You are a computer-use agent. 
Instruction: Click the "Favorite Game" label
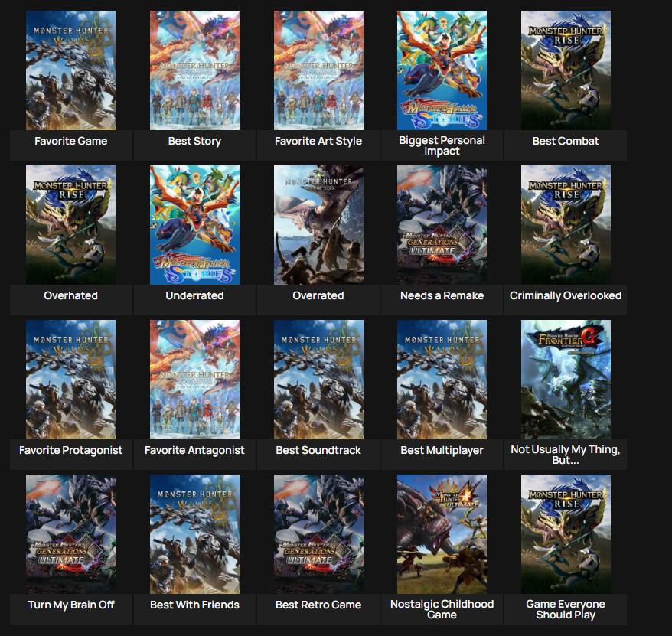(x=70, y=141)
